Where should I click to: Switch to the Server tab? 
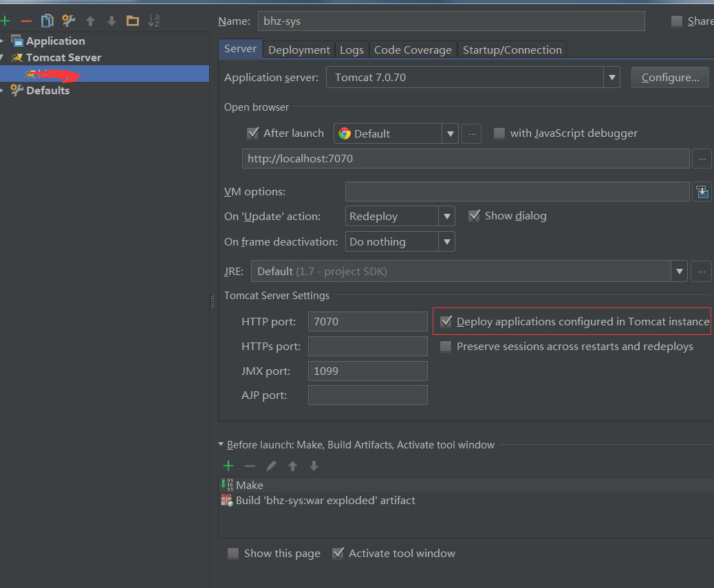[x=241, y=49]
